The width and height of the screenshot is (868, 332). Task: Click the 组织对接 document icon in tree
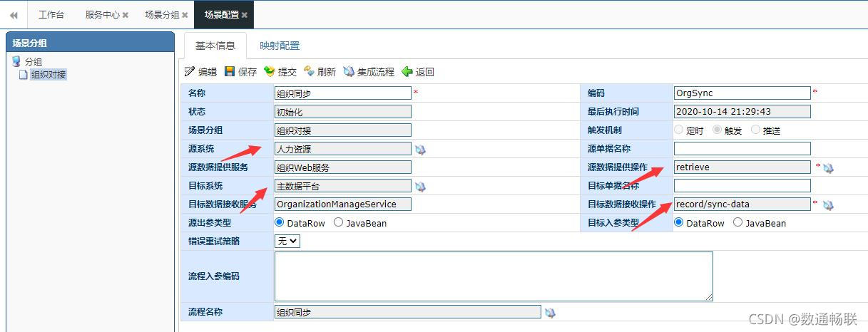(24, 75)
